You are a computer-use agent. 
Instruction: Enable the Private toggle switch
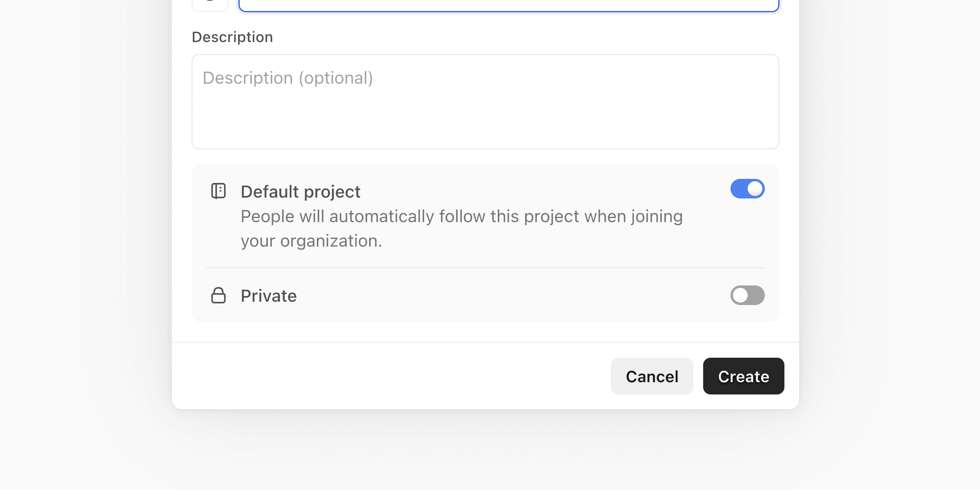pos(748,294)
